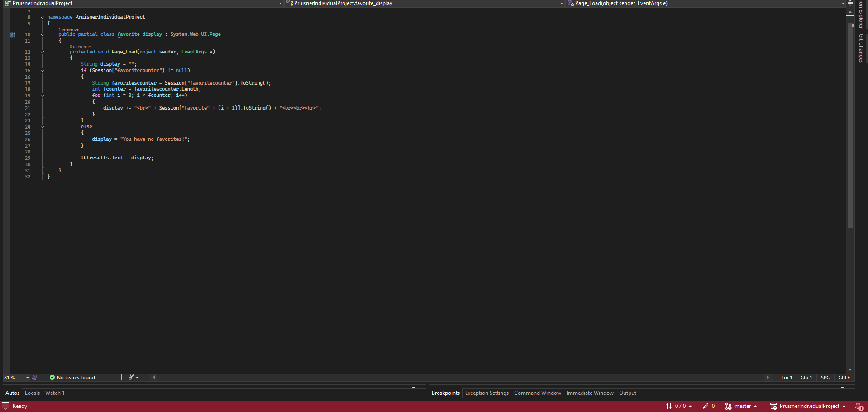The width and height of the screenshot is (868, 412).
Task: Collapse the else block on line 24
Action: click(42, 127)
